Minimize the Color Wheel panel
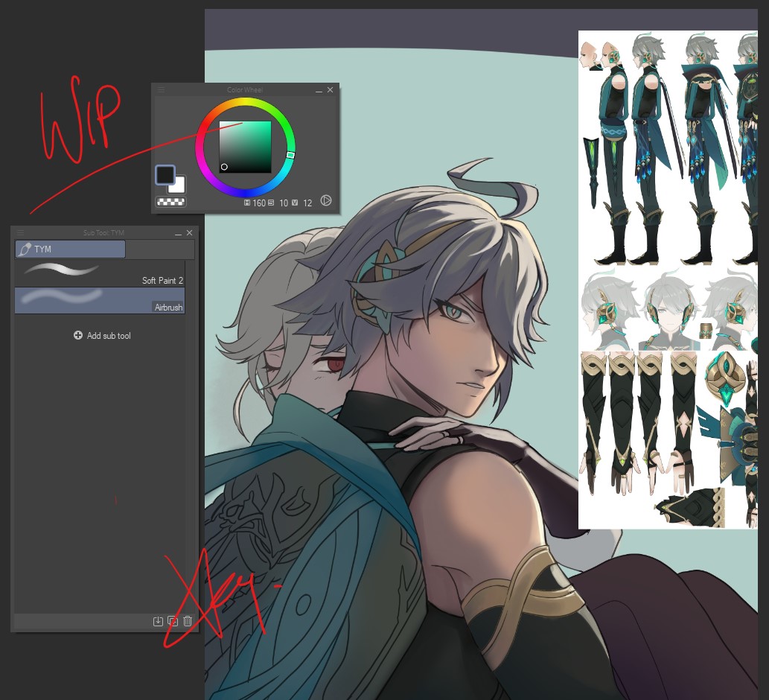 point(319,90)
